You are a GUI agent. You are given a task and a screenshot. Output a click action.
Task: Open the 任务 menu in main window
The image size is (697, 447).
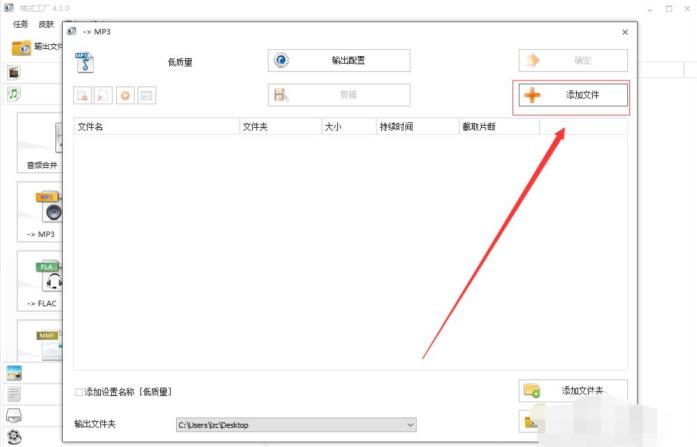pos(20,24)
